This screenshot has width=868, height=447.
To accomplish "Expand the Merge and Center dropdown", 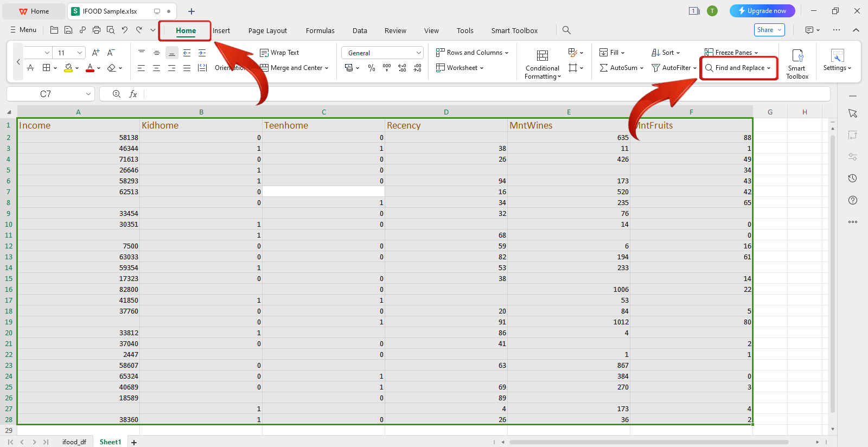I will point(327,68).
